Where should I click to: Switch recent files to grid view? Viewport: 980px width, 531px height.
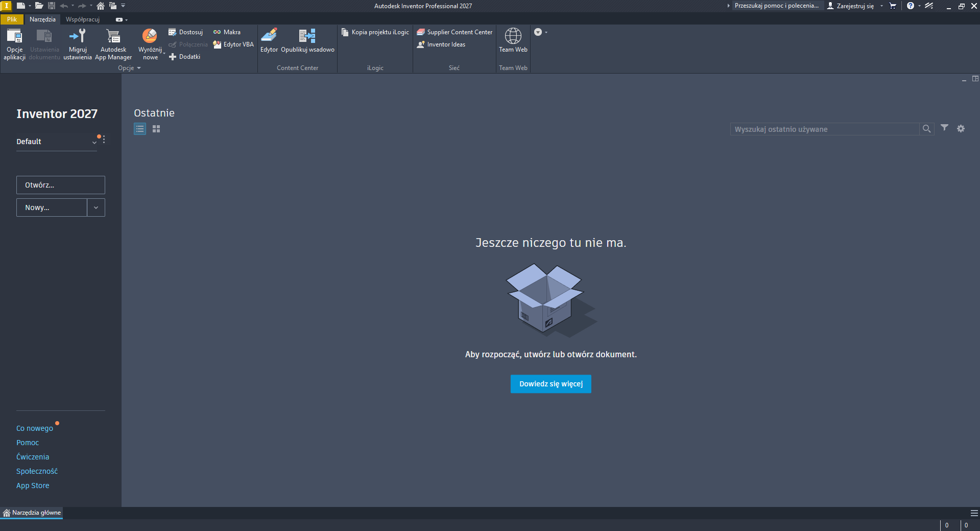tap(156, 129)
